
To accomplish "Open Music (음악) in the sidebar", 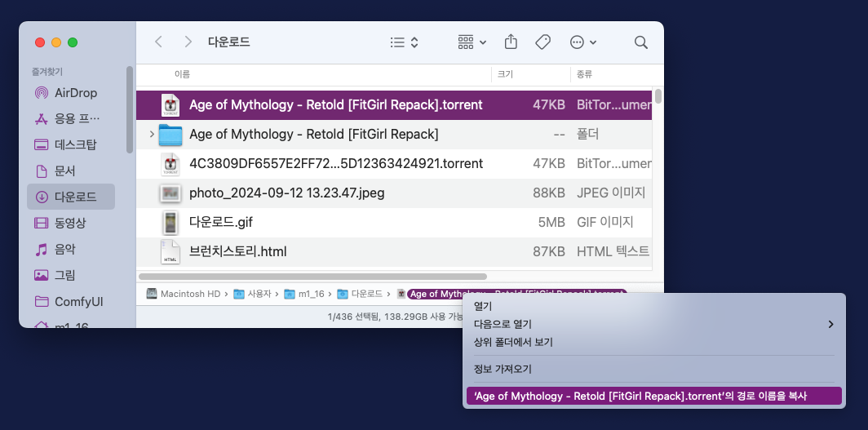I will 71,250.
